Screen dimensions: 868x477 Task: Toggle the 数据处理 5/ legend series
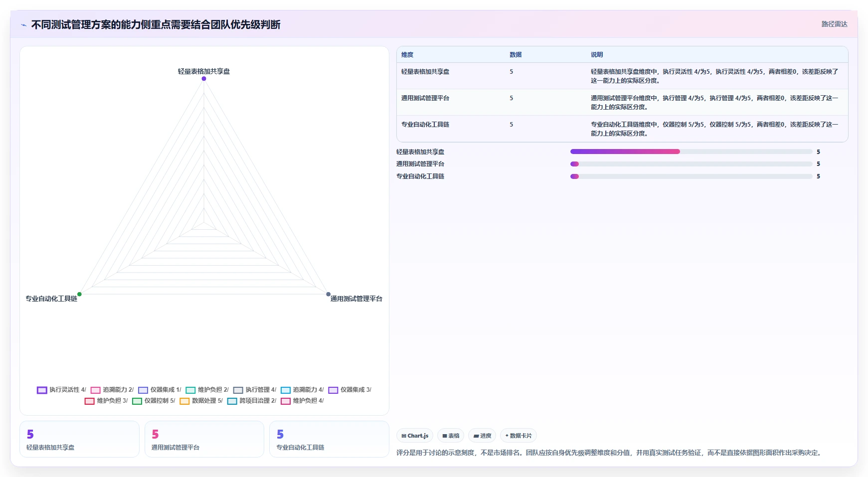pos(201,401)
